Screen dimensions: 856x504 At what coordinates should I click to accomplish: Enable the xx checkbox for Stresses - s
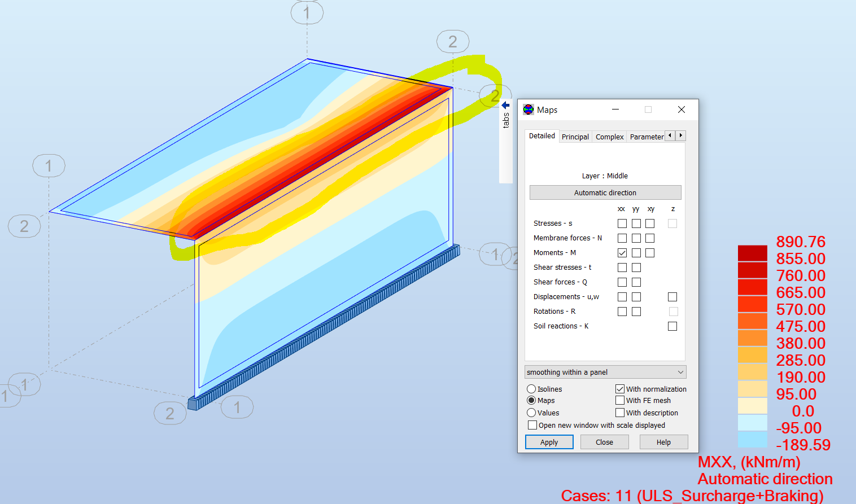coord(622,223)
